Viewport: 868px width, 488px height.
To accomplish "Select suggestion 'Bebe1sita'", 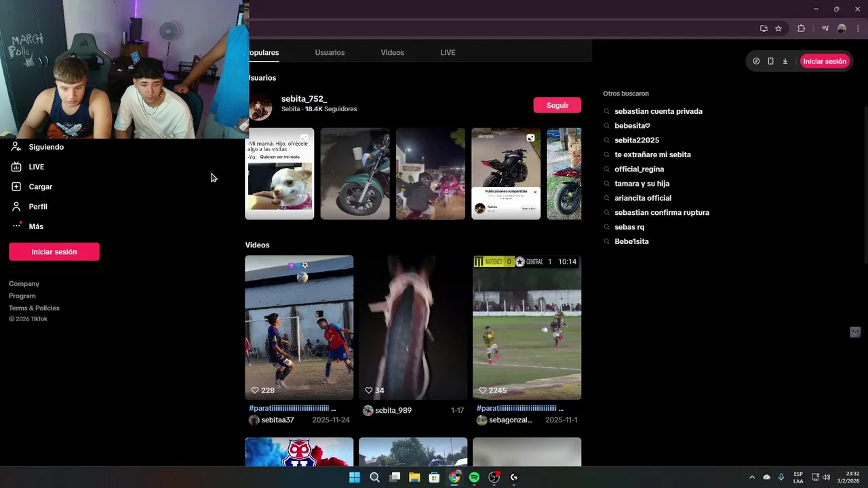I will [631, 241].
